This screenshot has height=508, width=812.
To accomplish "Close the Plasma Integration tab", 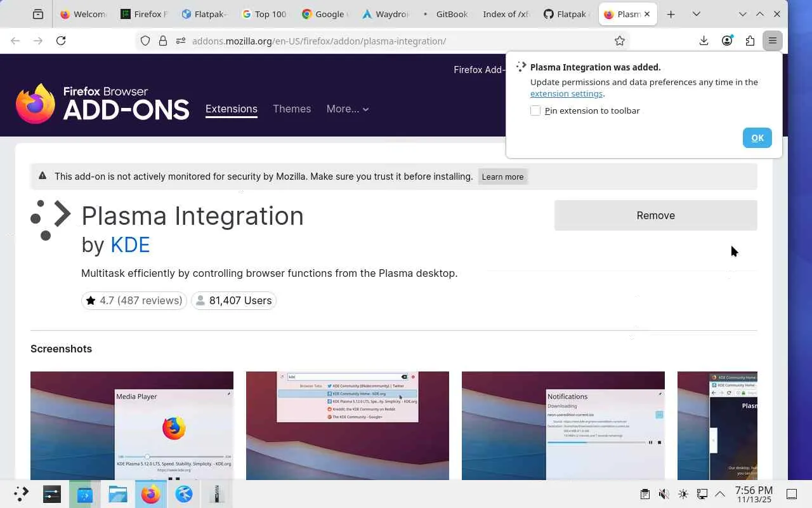I will [647, 14].
